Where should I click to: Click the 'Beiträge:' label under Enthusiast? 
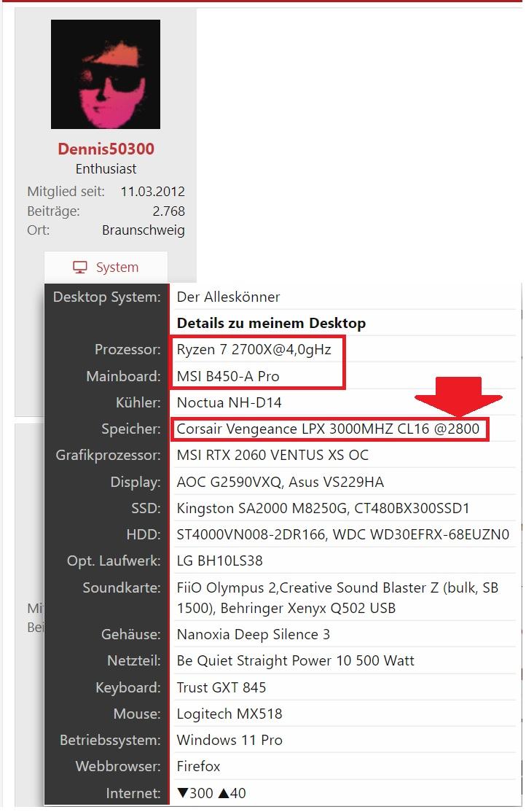pos(53,211)
